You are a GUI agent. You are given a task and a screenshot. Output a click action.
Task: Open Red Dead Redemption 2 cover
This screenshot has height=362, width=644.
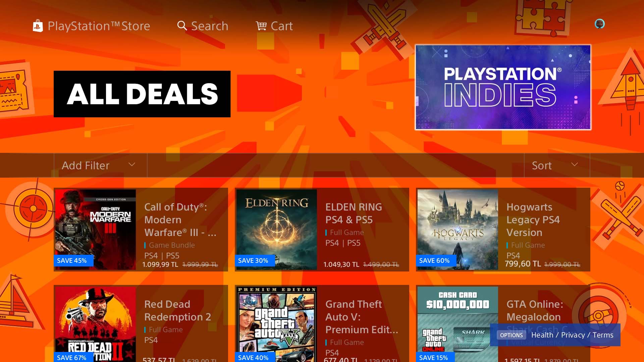pyautogui.click(x=96, y=324)
